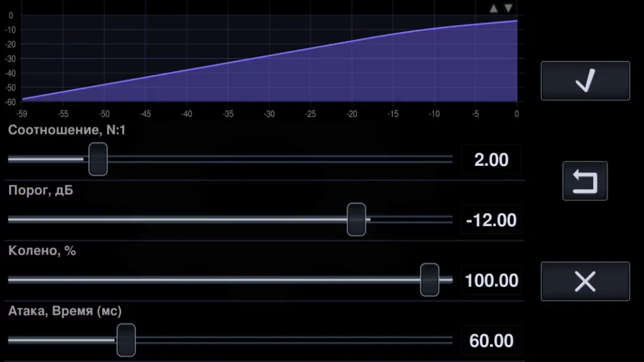Click the -30 mark on graph's horizontal axis
Screen dimensions: 644x362
point(269,114)
